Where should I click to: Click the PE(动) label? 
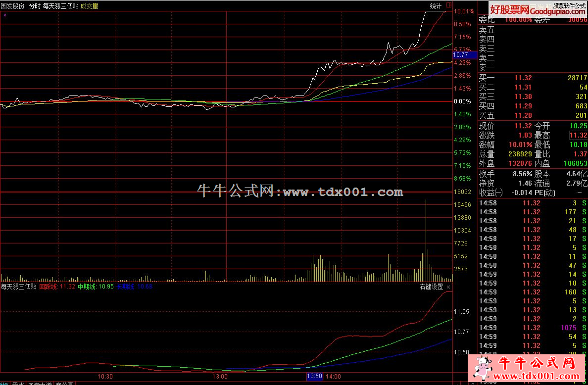(545, 193)
